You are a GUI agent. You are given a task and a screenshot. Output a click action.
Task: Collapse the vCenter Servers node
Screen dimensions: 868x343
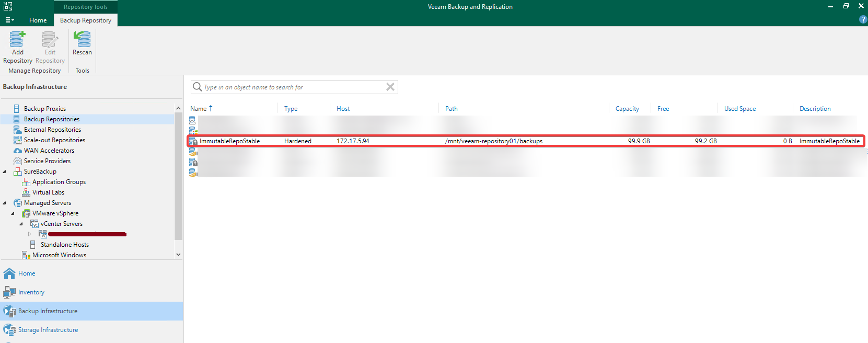tap(21, 224)
